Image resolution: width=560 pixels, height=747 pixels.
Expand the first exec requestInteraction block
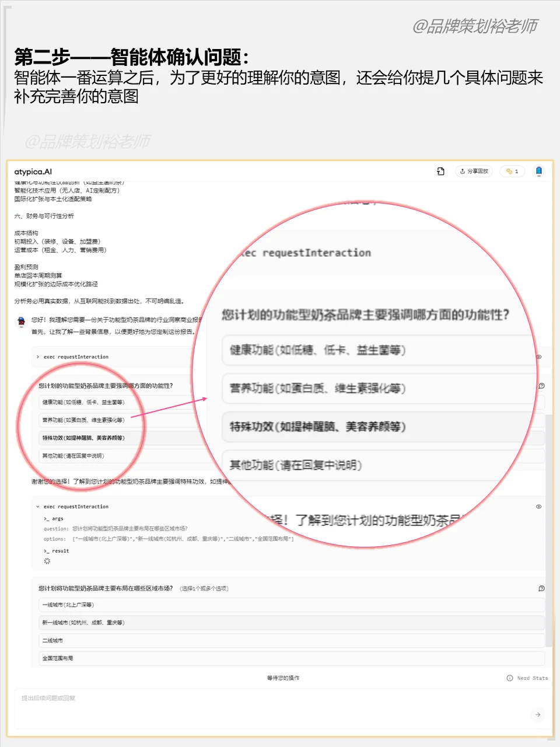point(38,357)
